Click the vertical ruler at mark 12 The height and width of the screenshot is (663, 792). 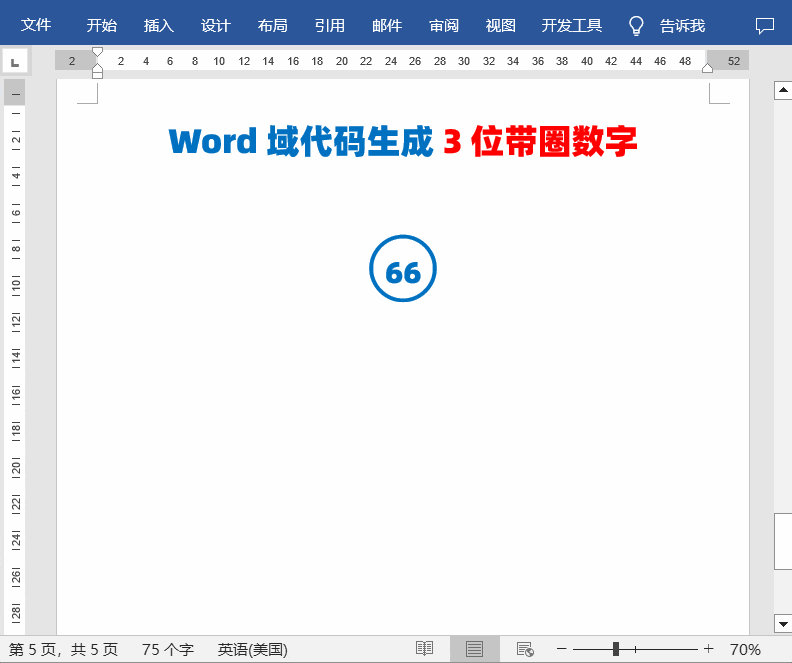click(x=16, y=321)
